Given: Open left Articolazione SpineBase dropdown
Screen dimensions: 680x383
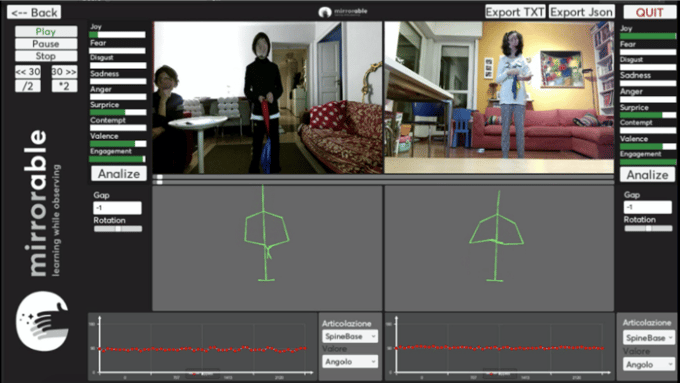Looking at the screenshot, I should (350, 336).
